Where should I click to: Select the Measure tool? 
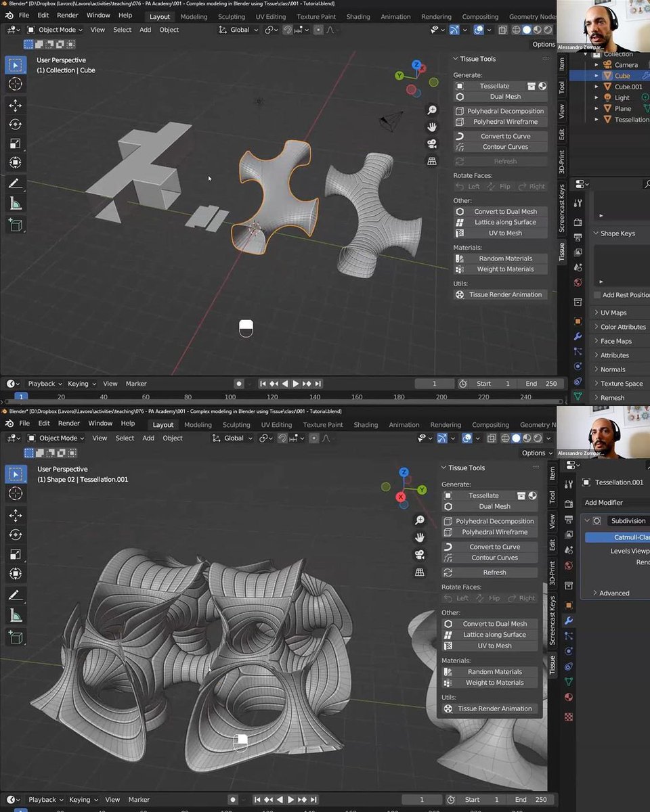[x=16, y=203]
